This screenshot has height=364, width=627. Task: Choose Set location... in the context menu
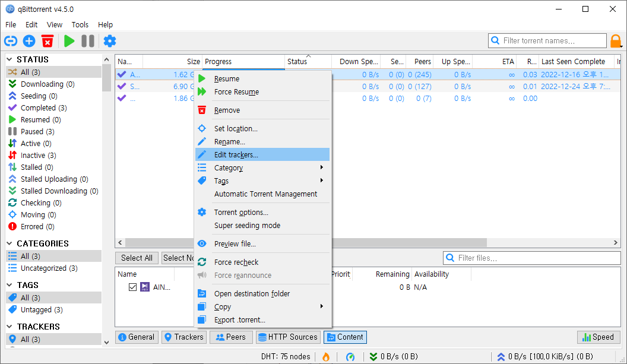pyautogui.click(x=262, y=128)
